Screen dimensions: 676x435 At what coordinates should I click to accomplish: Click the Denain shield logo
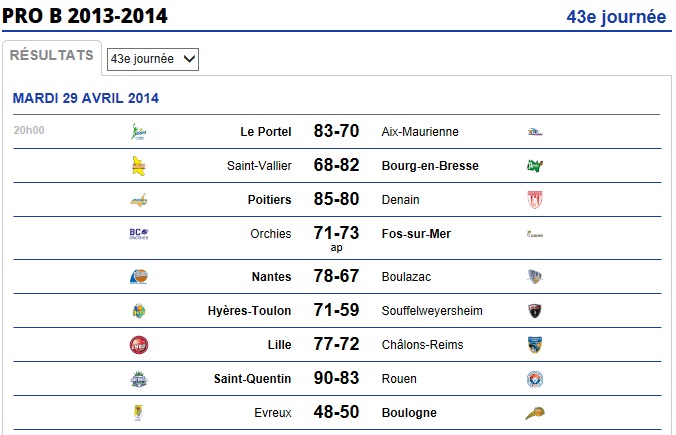point(535,200)
